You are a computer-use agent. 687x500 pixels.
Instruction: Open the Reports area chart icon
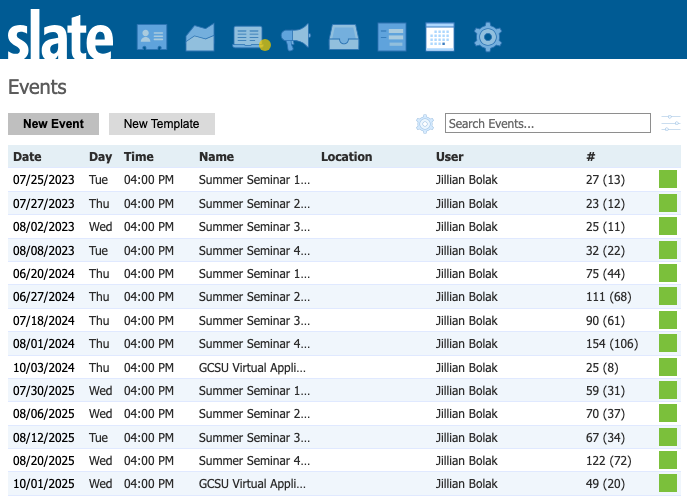click(x=200, y=37)
